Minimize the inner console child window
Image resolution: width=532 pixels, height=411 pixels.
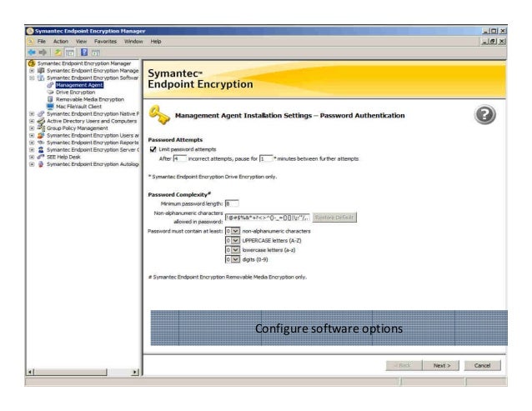click(x=485, y=42)
